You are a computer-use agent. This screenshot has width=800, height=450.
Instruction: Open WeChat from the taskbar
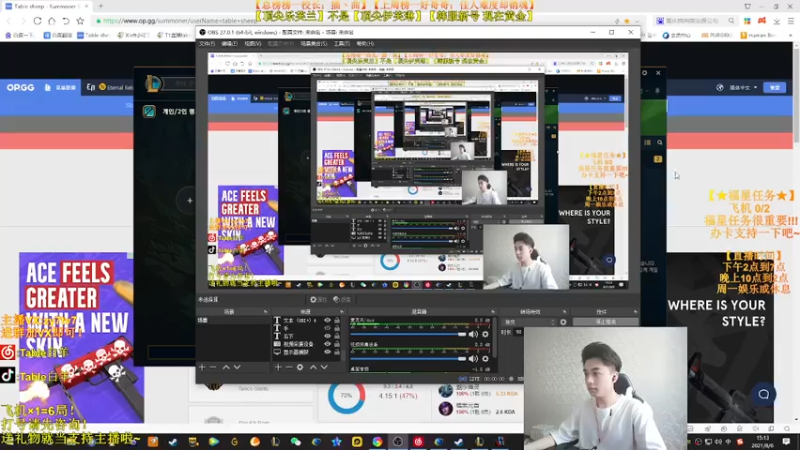[x=296, y=441]
